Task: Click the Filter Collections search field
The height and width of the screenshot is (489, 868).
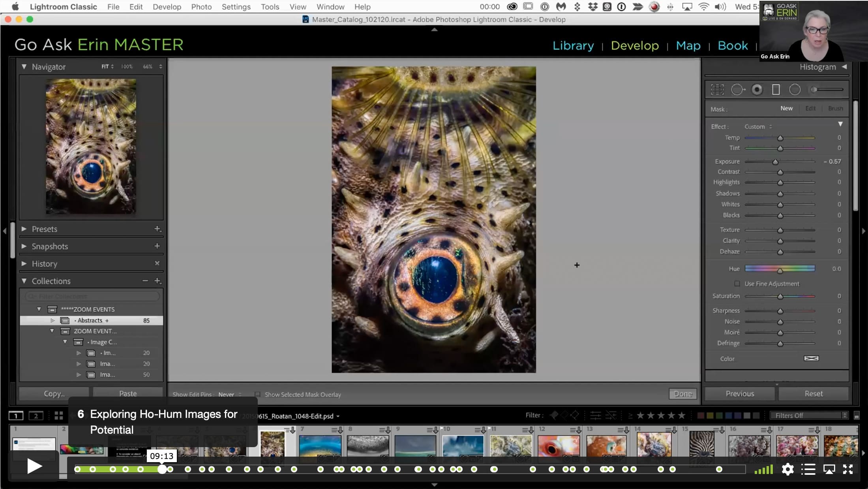Action: click(92, 296)
